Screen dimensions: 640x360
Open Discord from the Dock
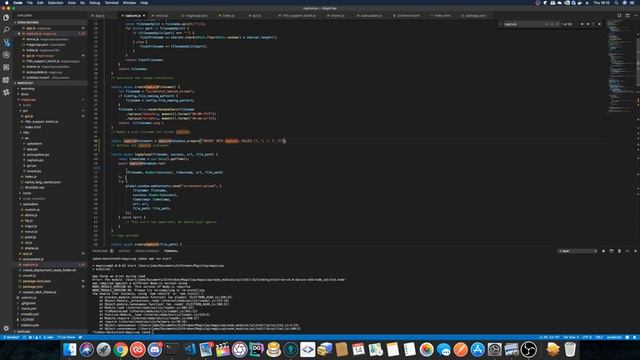155,350
